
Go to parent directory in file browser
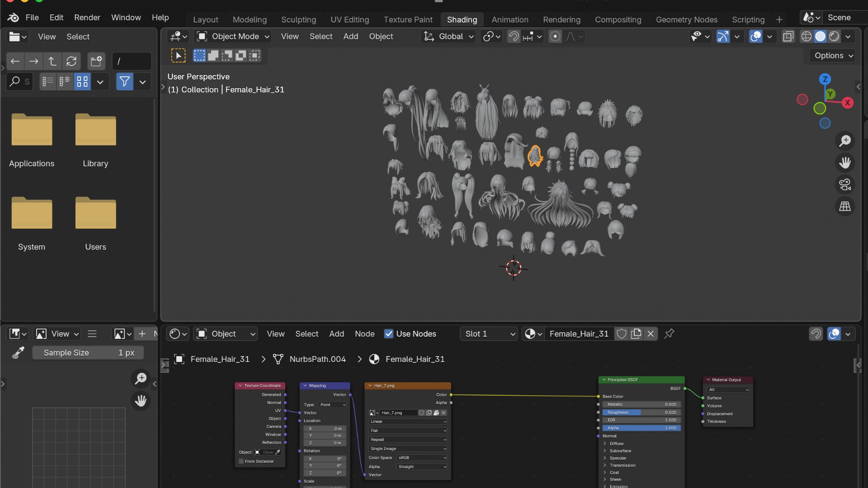[52, 61]
